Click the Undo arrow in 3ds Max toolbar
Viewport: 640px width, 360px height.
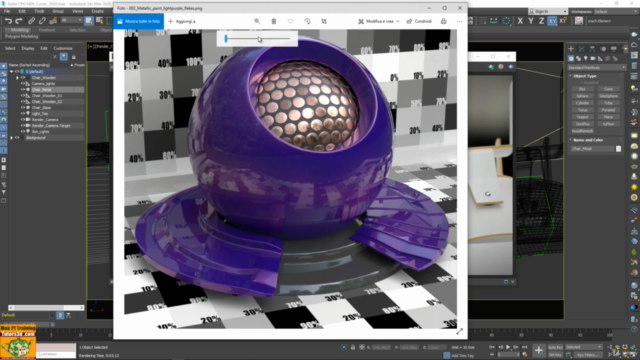click(8, 21)
